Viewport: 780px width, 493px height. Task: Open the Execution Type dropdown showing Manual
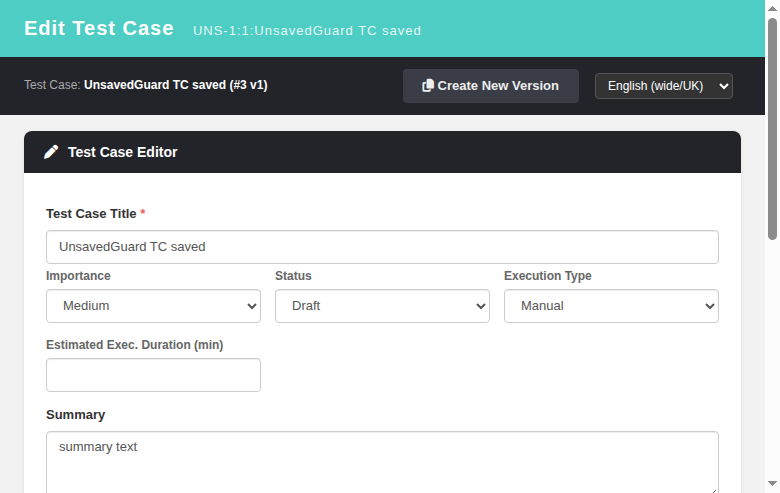[611, 306]
